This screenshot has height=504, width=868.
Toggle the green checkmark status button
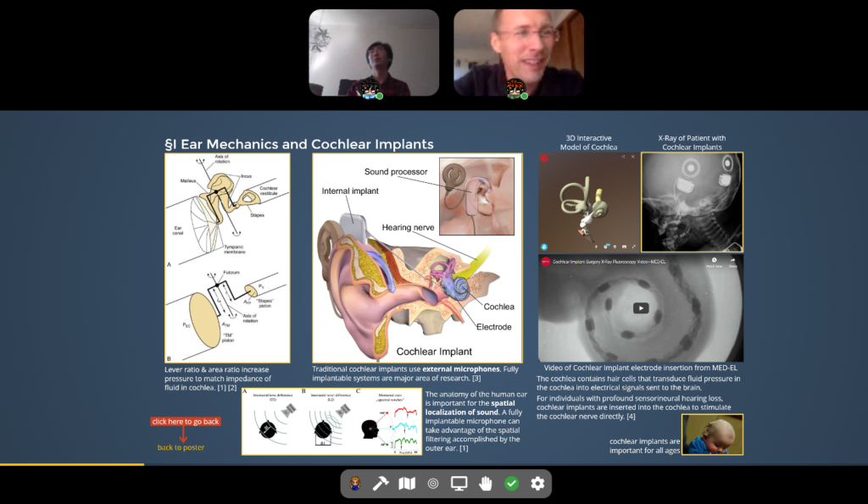click(511, 484)
